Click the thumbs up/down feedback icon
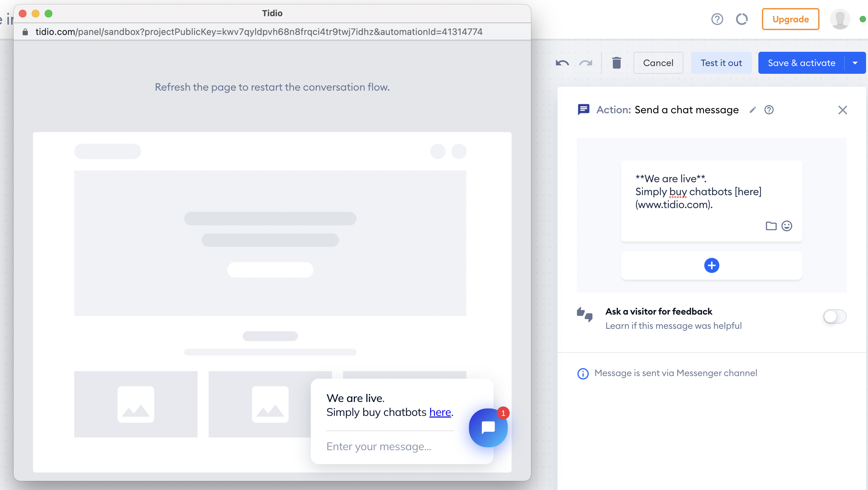 coord(585,315)
